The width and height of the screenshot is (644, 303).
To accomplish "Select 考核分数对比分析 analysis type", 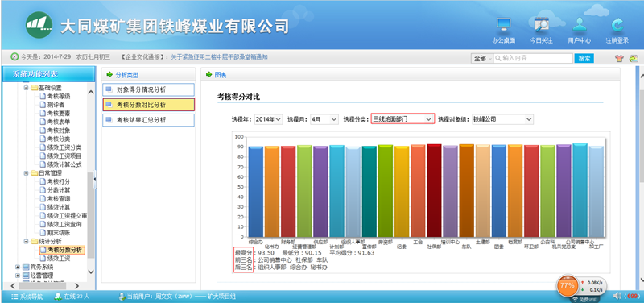I will pyautogui.click(x=148, y=105).
